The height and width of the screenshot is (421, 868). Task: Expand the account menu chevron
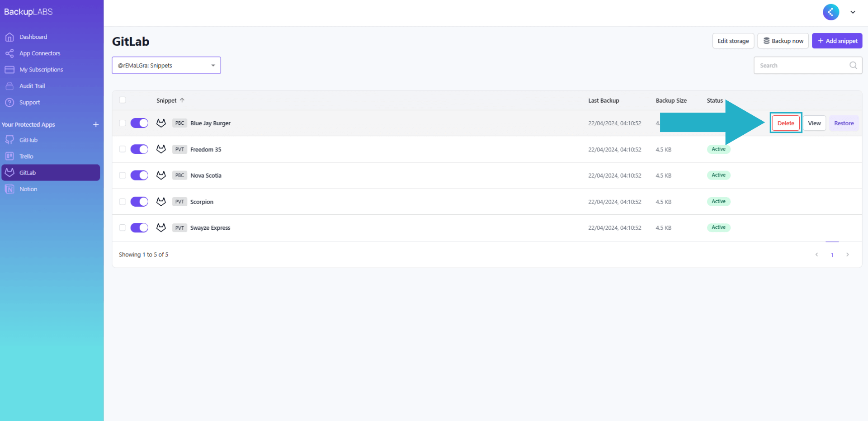[x=853, y=12]
